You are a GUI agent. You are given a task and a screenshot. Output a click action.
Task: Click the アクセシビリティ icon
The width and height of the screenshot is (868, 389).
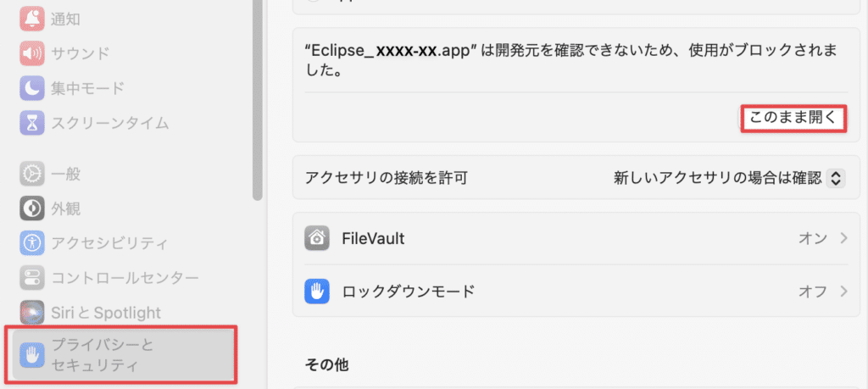coord(32,243)
